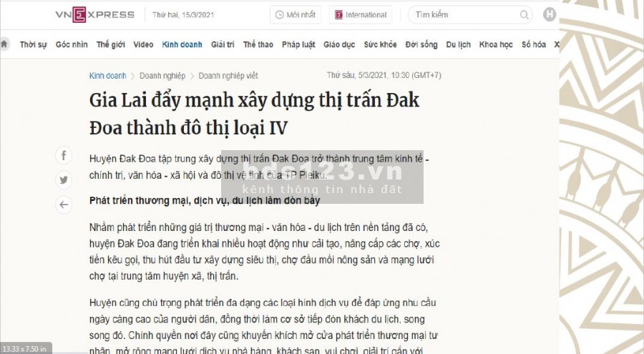Viewport: 644px width, 354px height.
Task: Open the Thời sự section
Action: (x=33, y=44)
